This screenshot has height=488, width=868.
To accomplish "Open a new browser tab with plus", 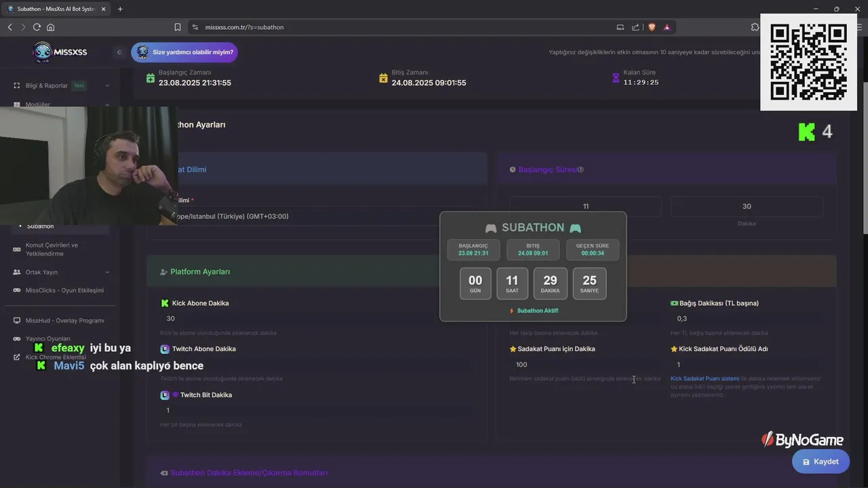I will [120, 9].
